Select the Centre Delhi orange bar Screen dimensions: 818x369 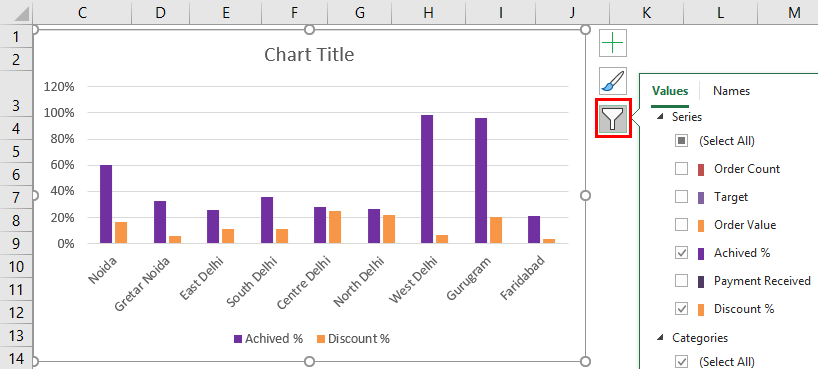(x=334, y=227)
